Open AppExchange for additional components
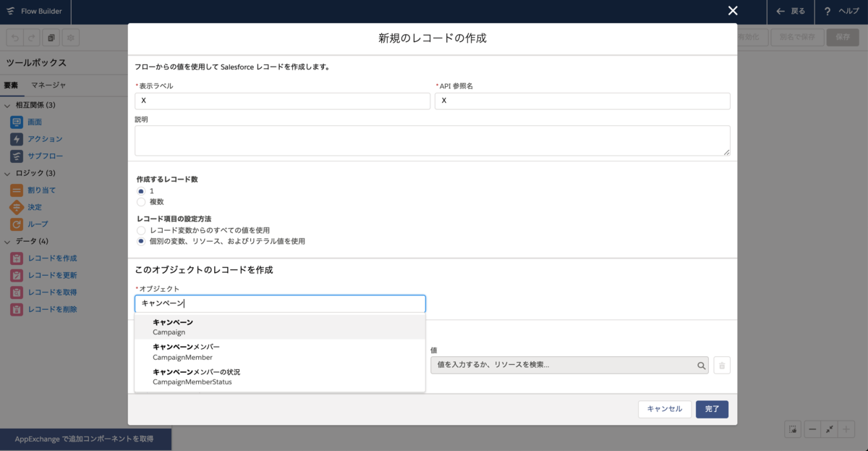The image size is (868, 451). [x=85, y=439]
